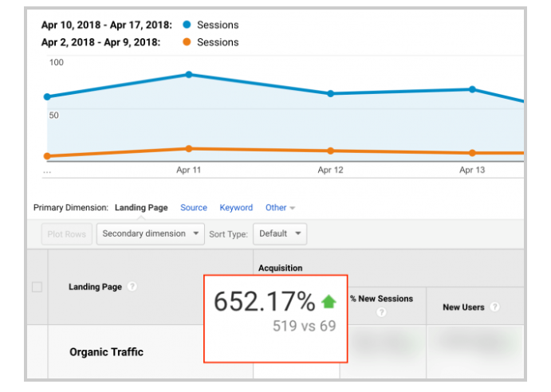Click the Acquisition group header

coord(281,268)
